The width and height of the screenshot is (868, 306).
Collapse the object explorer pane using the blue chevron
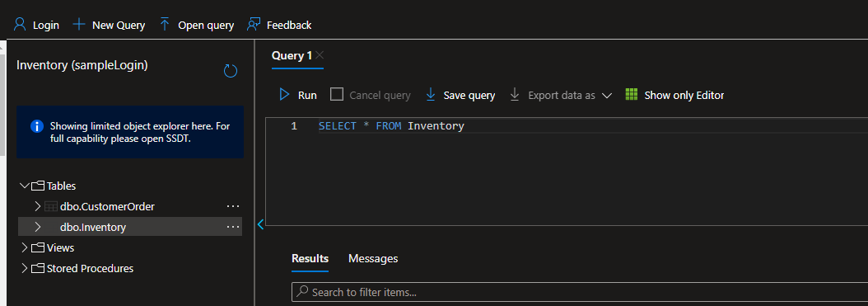click(261, 224)
